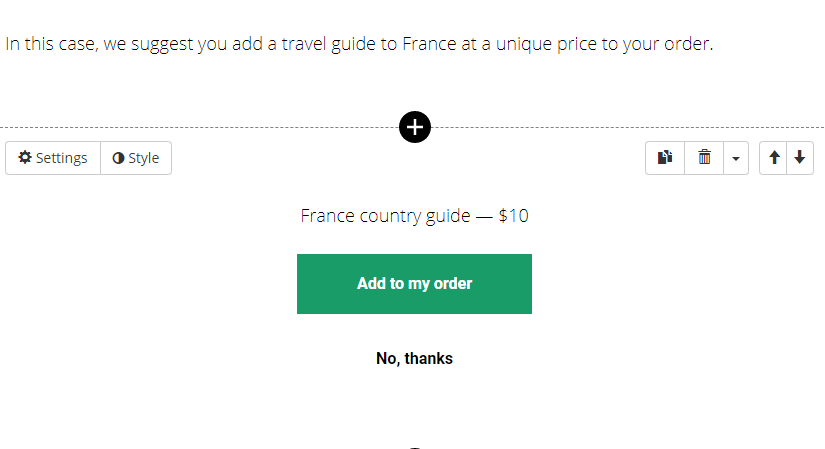
Task: Select the No, thanks link
Action: point(414,358)
